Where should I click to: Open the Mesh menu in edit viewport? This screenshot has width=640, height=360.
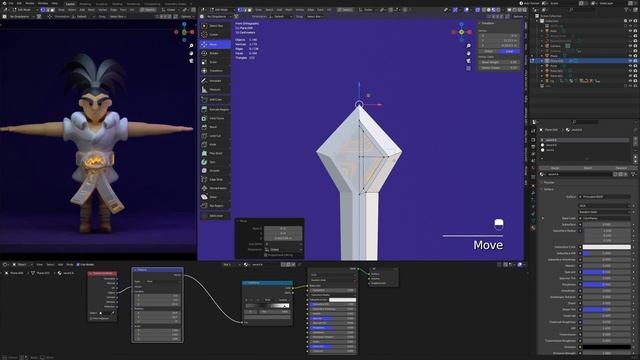[x=289, y=10]
